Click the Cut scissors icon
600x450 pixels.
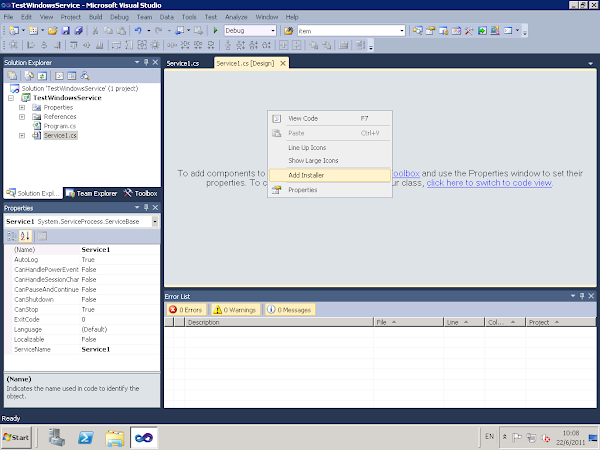click(x=95, y=31)
